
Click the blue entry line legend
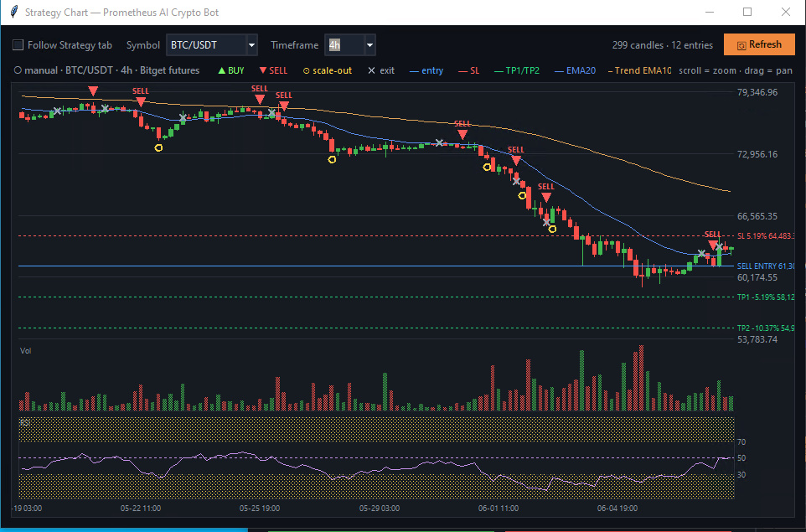pos(426,71)
